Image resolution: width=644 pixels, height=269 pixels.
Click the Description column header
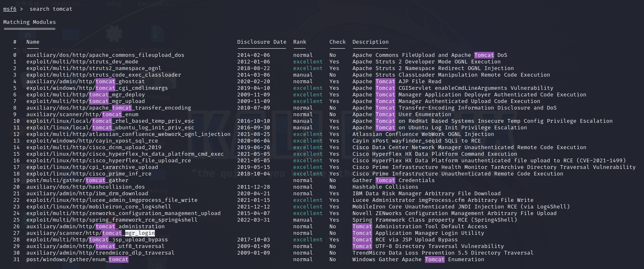pos(370,42)
